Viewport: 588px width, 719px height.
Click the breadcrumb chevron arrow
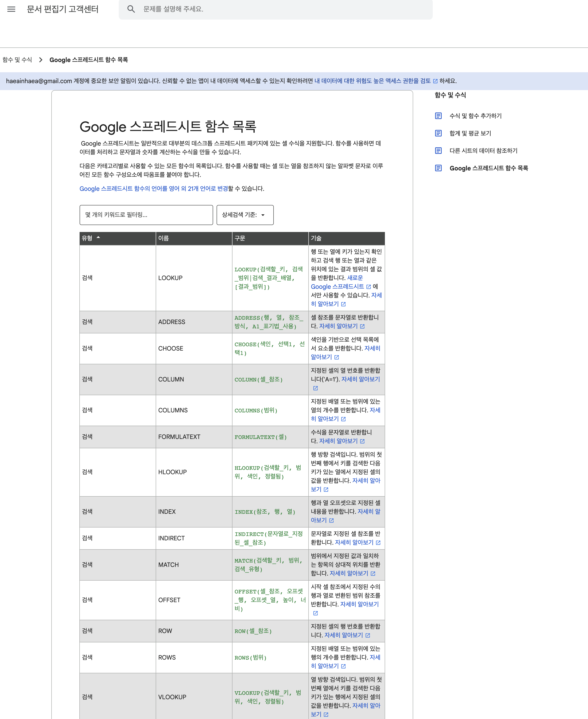[x=41, y=60]
